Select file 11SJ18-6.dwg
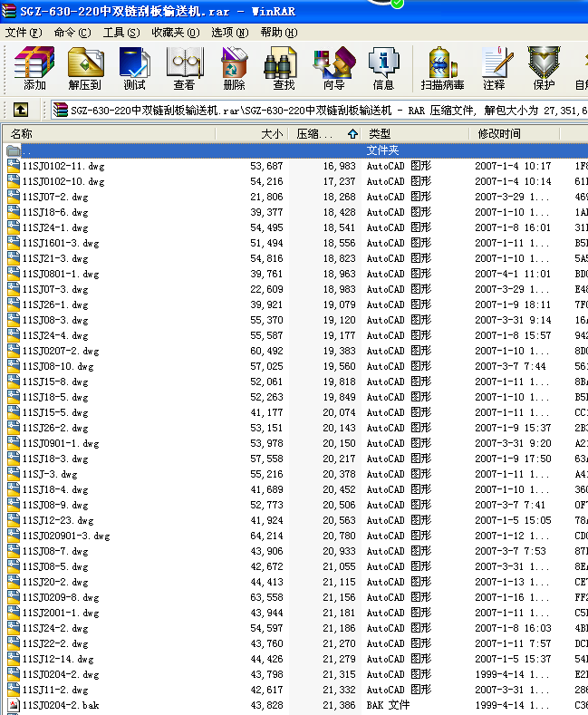This screenshot has width=588, height=715. 55,212
